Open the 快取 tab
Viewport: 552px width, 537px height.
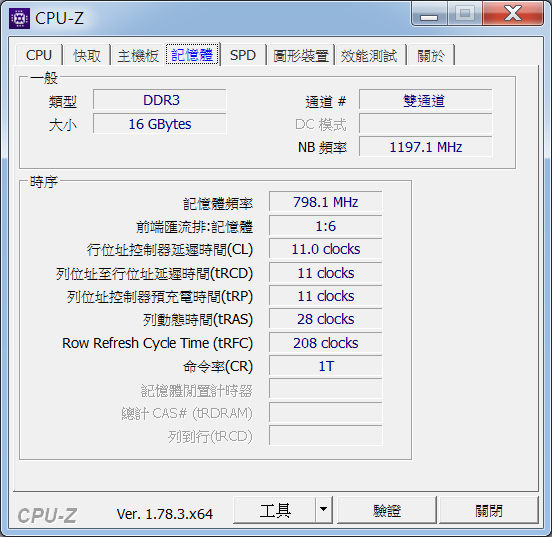[87, 56]
